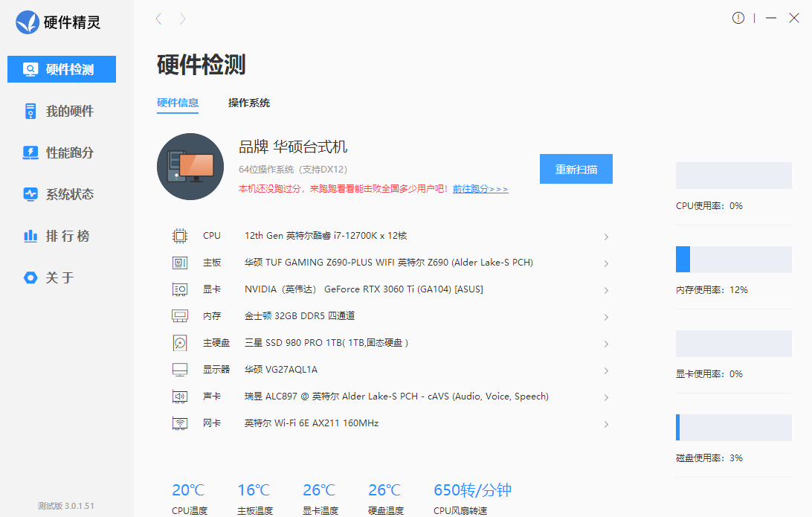The height and width of the screenshot is (517, 812).
Task: Select the 12th Gen i7-12700K text
Action: pos(326,236)
